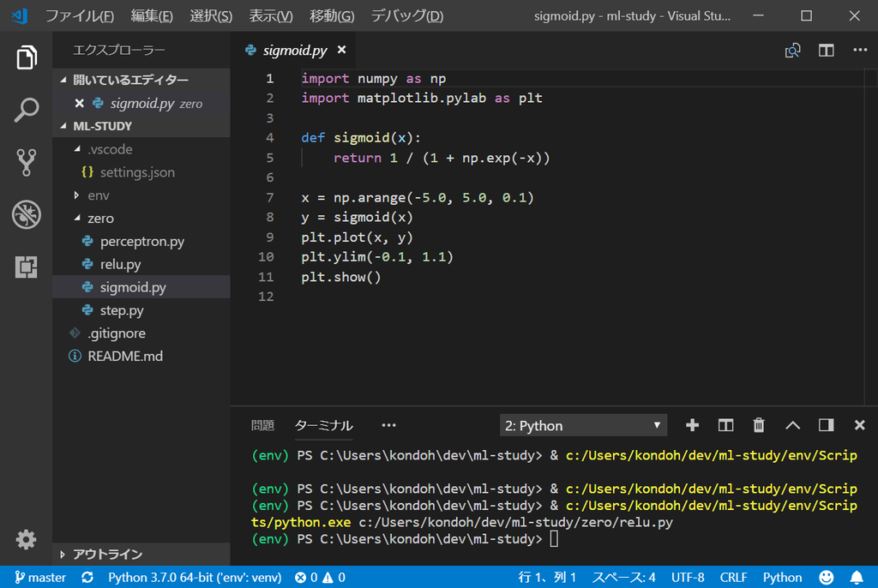Image resolution: width=878 pixels, height=588 pixels.
Task: Kill terminal with trash icon
Action: pyautogui.click(x=759, y=425)
